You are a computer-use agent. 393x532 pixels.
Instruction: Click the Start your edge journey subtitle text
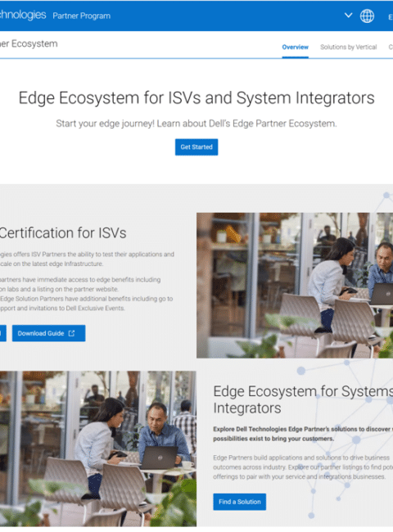point(196,124)
